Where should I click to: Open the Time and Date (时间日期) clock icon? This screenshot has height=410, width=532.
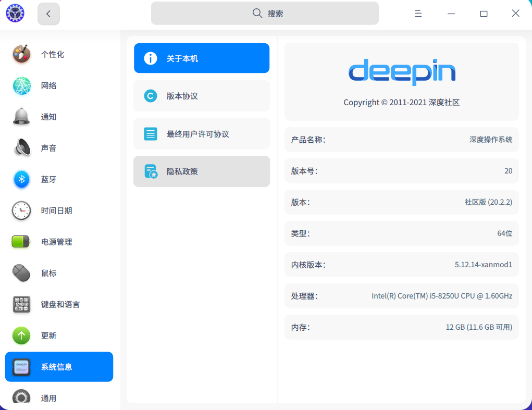click(21, 210)
